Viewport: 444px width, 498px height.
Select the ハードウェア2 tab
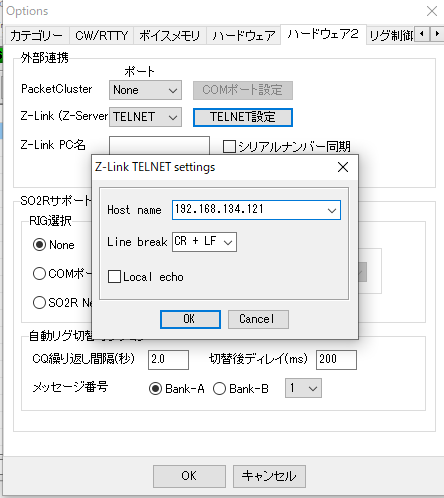coord(323,34)
